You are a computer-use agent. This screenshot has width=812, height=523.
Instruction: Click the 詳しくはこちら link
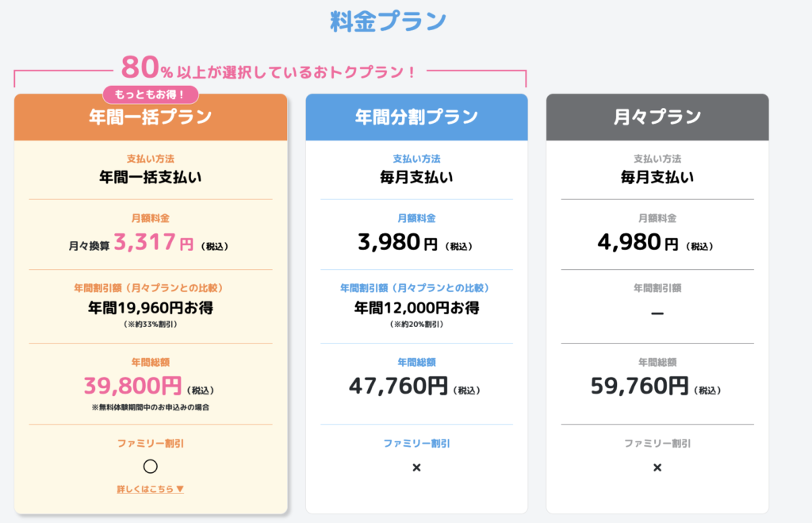(x=150, y=489)
